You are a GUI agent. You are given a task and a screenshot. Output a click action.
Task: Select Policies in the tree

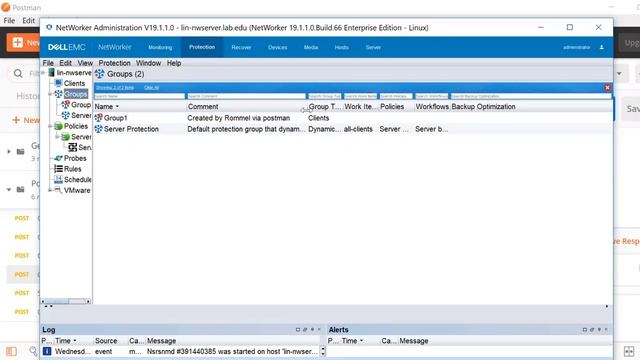pos(76,126)
